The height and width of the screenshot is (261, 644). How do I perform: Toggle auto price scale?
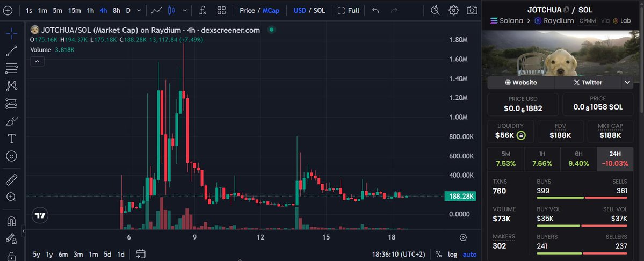pyautogui.click(x=469, y=255)
